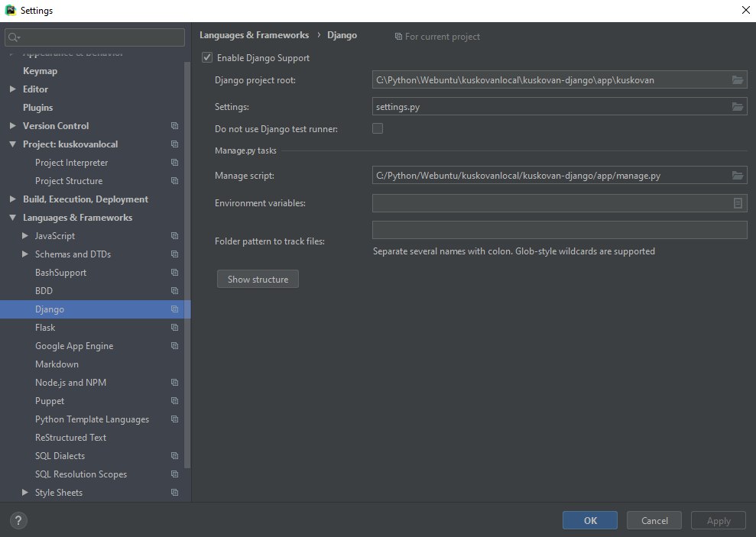Open the Plugins settings page
This screenshot has height=537, width=756.
pyautogui.click(x=37, y=108)
